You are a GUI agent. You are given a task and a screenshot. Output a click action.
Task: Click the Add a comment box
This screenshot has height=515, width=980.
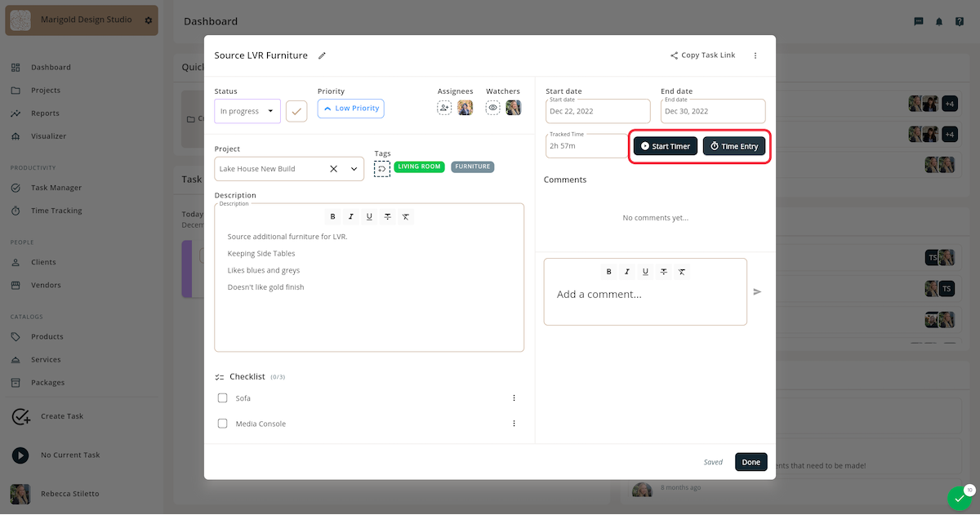(x=645, y=294)
